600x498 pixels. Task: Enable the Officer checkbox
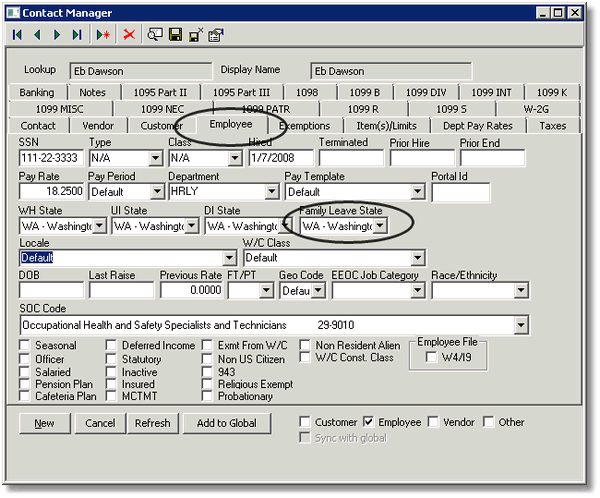click(x=24, y=359)
